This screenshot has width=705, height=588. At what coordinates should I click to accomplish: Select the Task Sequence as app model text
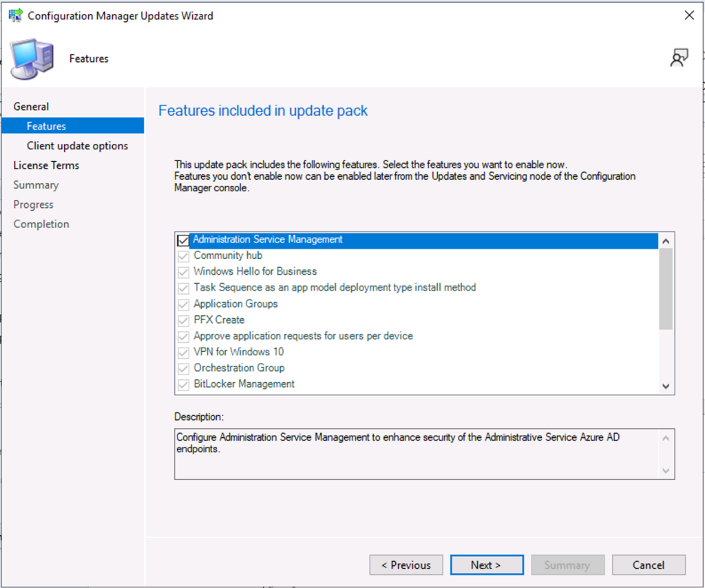(335, 287)
